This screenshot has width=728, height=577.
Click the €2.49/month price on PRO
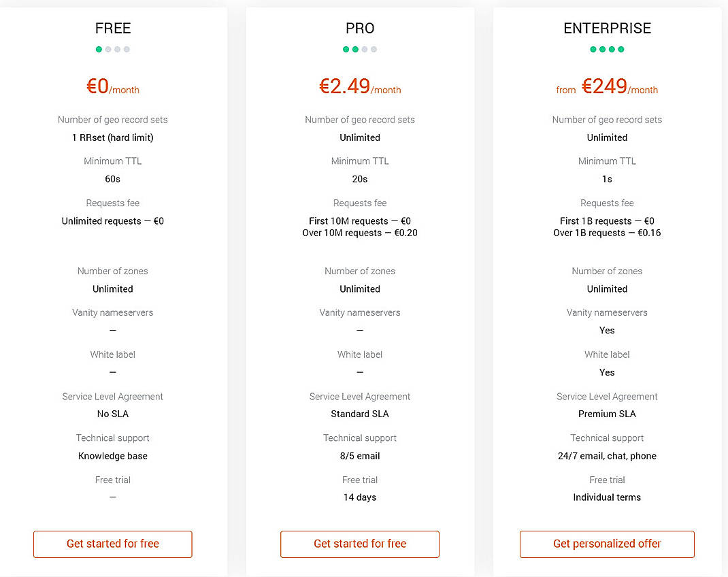(x=359, y=86)
